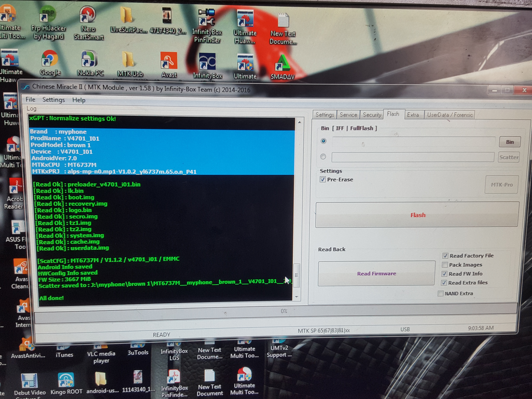532x399 pixels.
Task: Launch InfinityBox PinFinder from top desktop row
Action: (207, 26)
